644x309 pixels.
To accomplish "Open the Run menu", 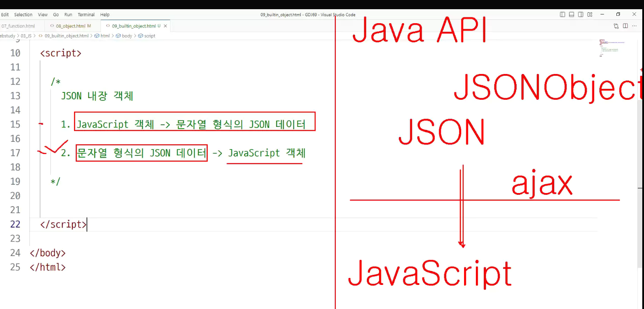I will click(x=68, y=14).
